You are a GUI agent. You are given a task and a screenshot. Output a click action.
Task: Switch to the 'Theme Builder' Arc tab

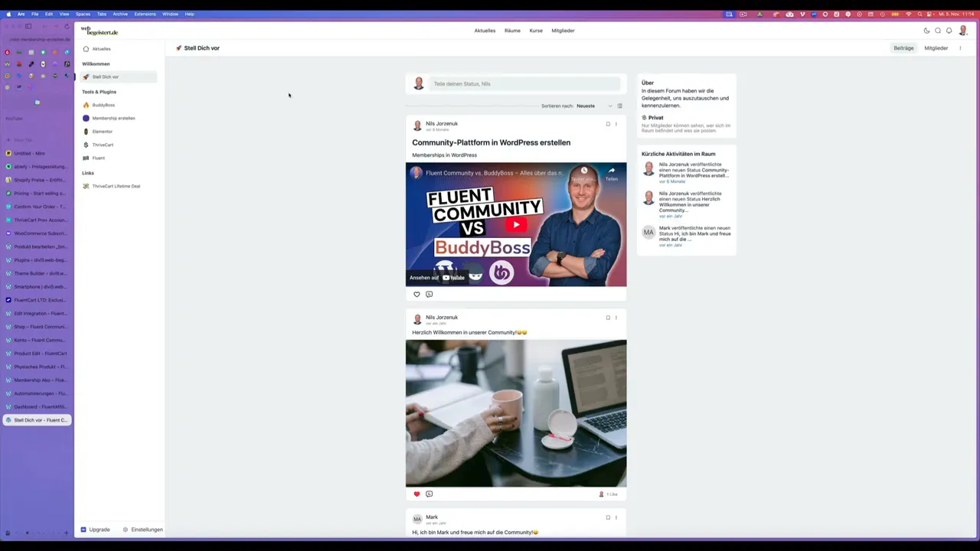tap(37, 273)
